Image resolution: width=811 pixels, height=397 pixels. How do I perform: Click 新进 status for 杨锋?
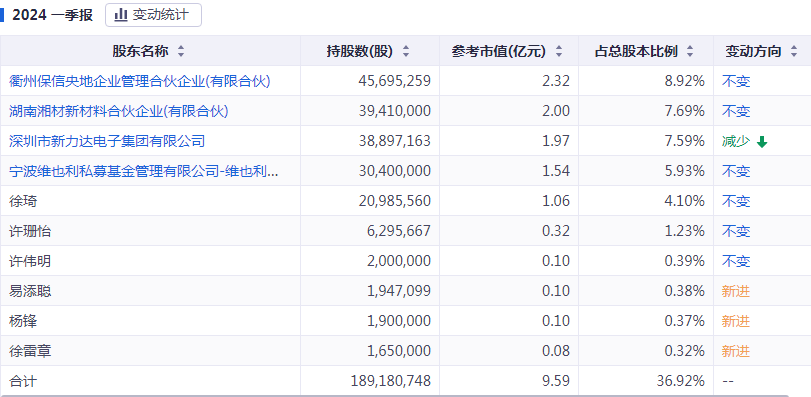pos(736,321)
